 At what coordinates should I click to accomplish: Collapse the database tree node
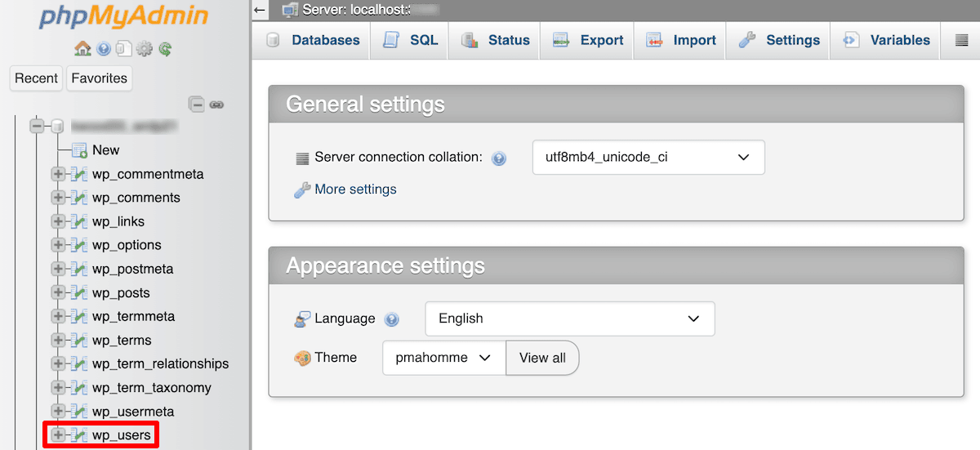37,127
